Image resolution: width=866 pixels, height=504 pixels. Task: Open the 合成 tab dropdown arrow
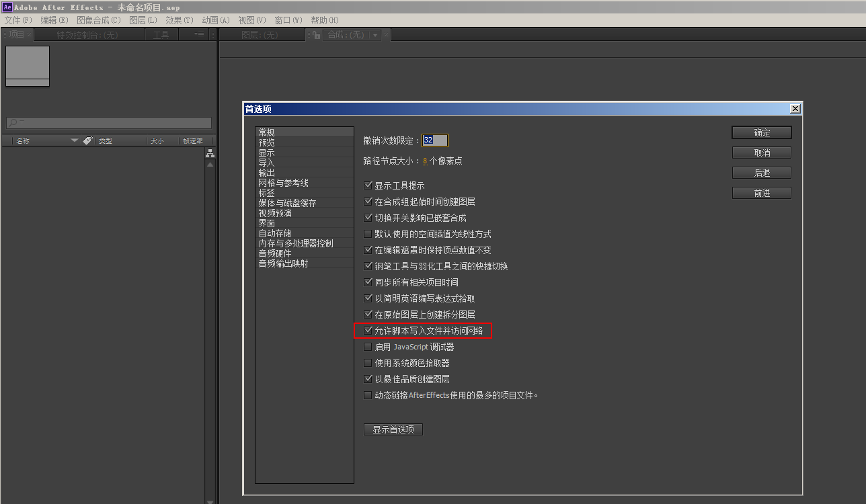pos(375,35)
